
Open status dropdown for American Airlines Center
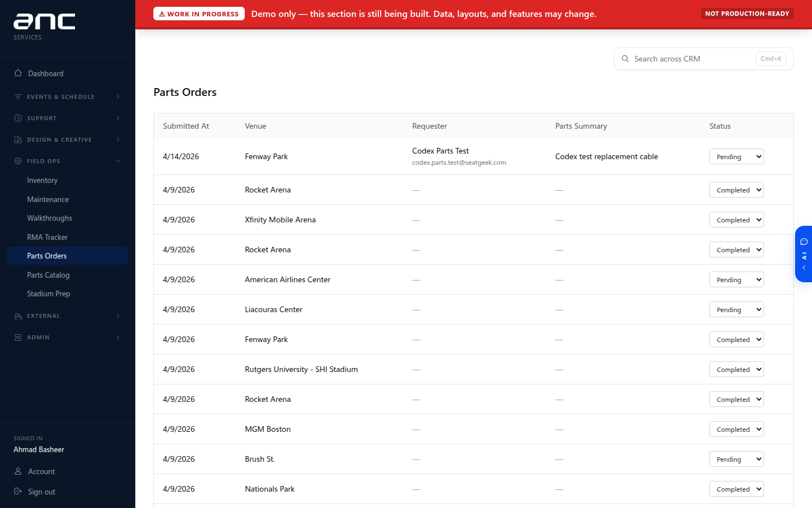(736, 279)
